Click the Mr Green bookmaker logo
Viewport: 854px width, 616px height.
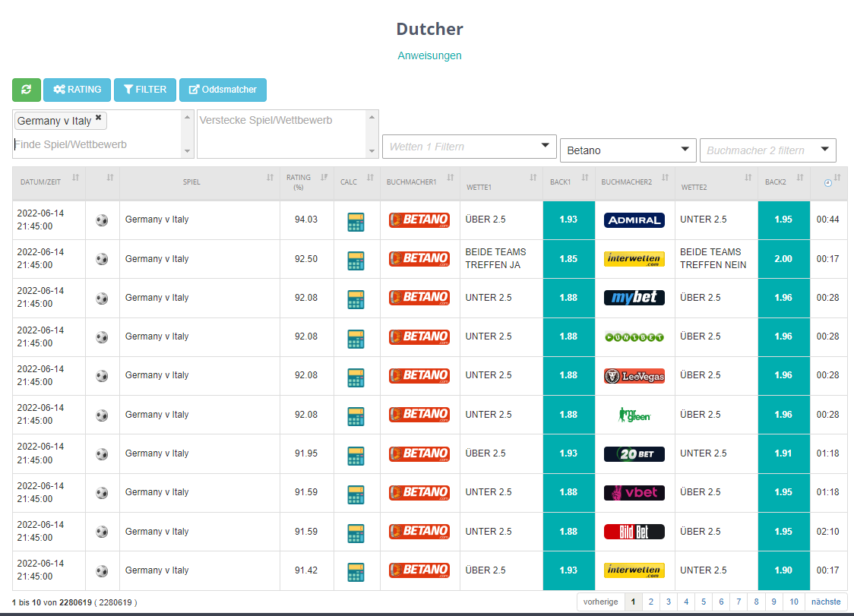[x=634, y=415]
